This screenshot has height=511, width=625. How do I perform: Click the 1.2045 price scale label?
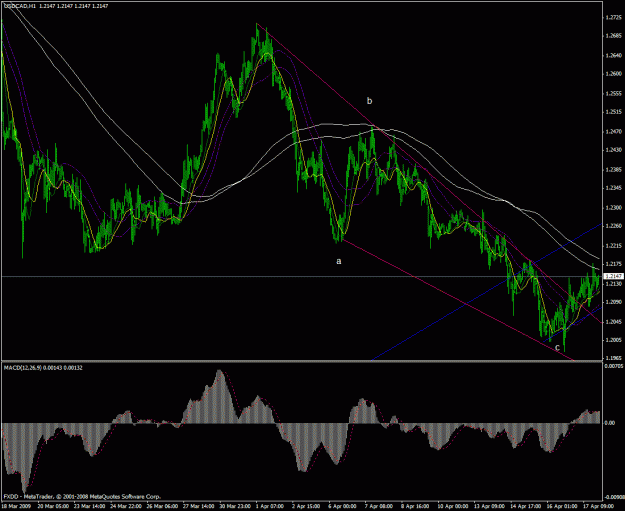[613, 321]
